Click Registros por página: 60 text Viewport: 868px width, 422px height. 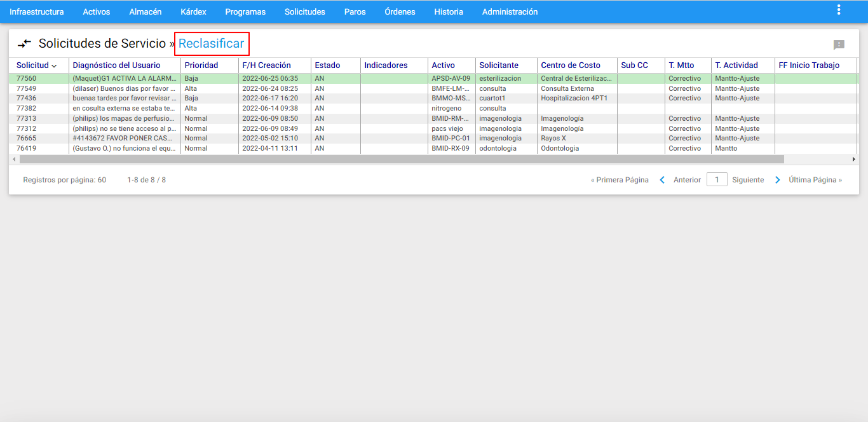click(x=64, y=180)
